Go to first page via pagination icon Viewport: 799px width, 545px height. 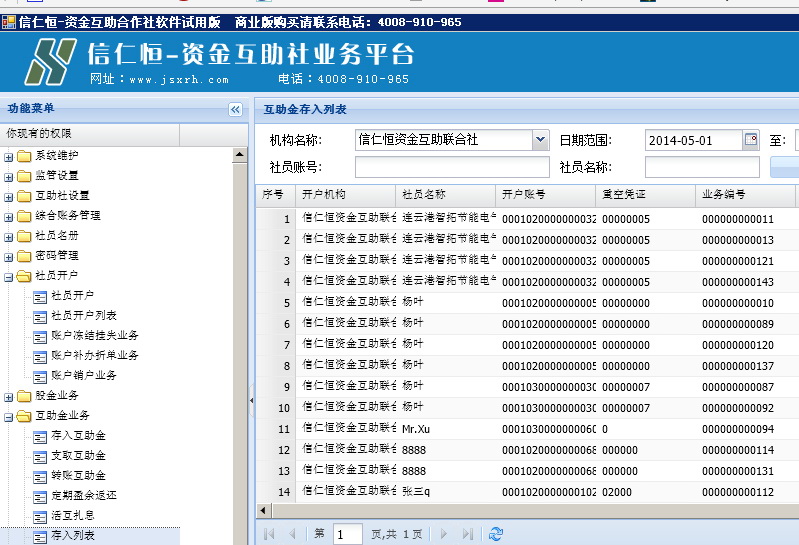(269, 533)
